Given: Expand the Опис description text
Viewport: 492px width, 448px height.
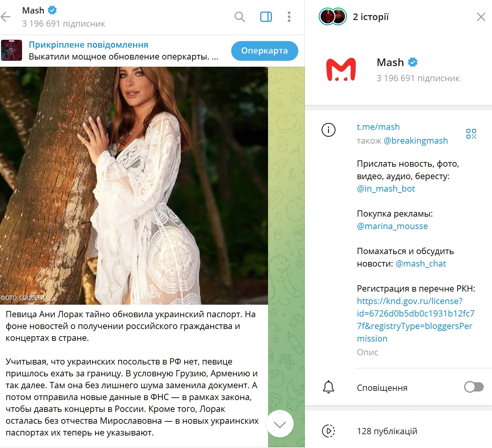Looking at the screenshot, I should [367, 352].
